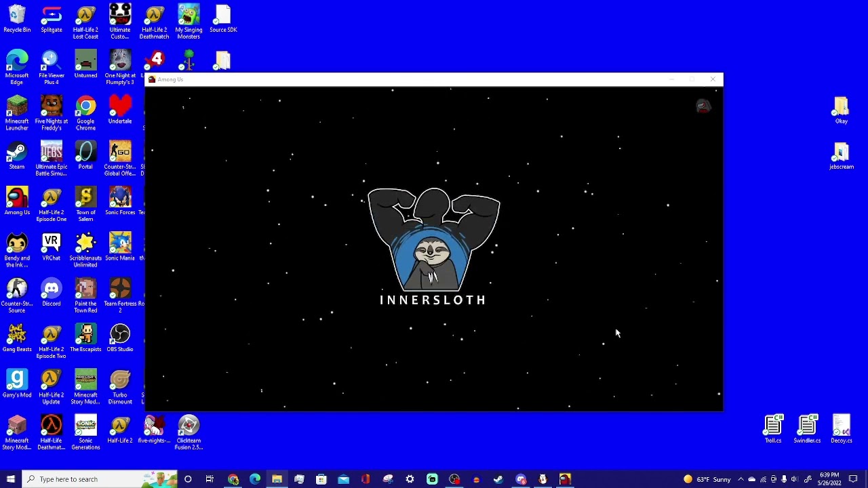
Task: Select the Scribblenauts Unlimited desktop icon
Action: tap(85, 249)
